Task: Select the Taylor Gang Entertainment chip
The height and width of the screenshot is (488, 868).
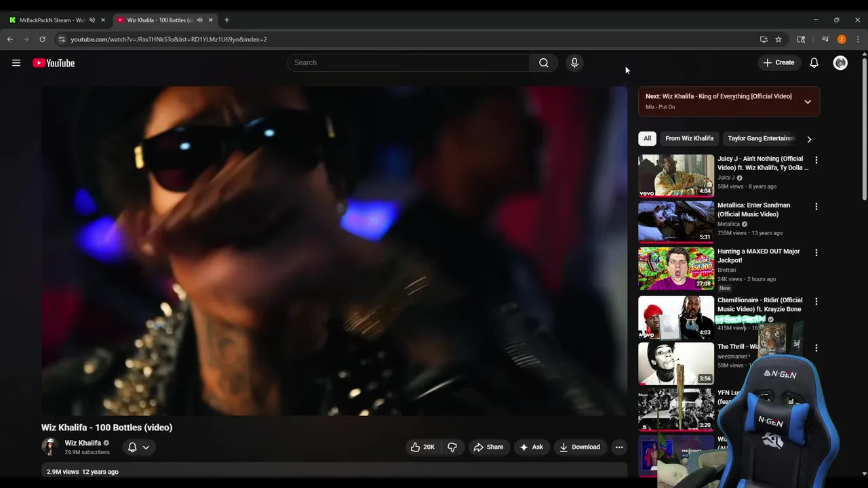Action: pyautogui.click(x=761, y=138)
